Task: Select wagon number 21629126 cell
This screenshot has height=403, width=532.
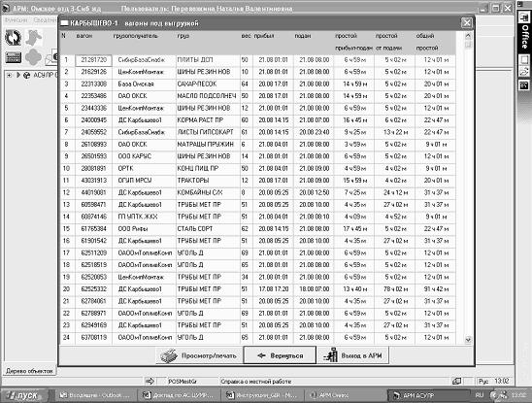Action: 93,72
